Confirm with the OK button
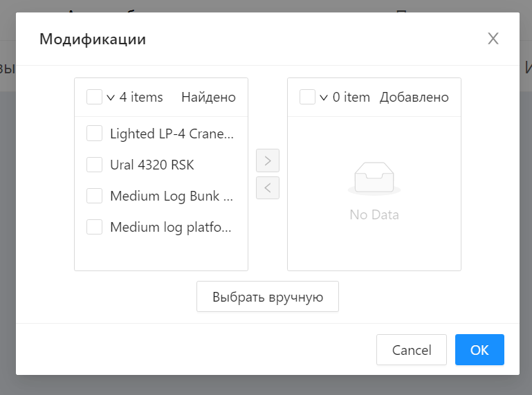532x395 pixels. [x=479, y=350]
